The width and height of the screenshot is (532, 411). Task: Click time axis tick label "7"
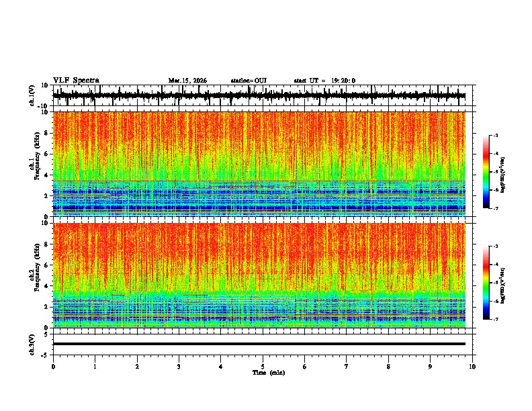click(x=347, y=367)
